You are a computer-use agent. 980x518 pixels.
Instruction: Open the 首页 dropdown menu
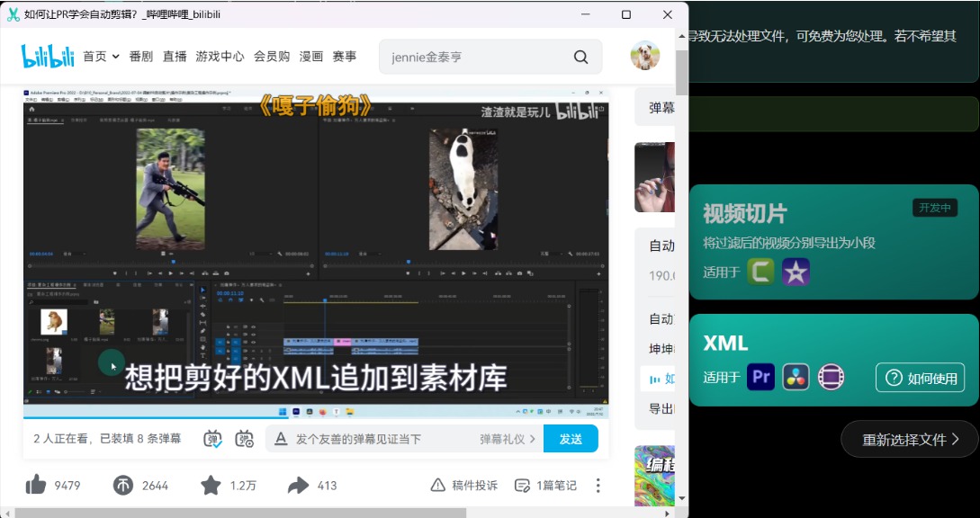[x=101, y=57]
